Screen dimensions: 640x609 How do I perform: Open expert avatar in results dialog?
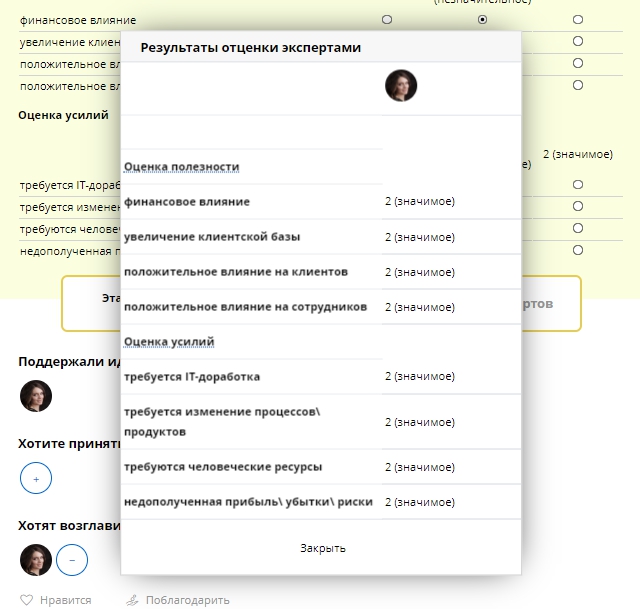tap(401, 85)
